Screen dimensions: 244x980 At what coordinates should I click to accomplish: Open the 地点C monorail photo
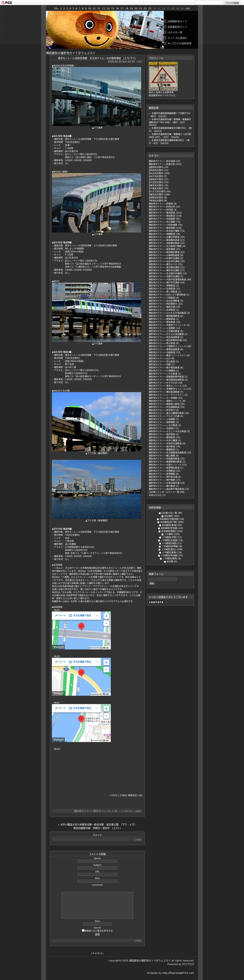(96, 312)
